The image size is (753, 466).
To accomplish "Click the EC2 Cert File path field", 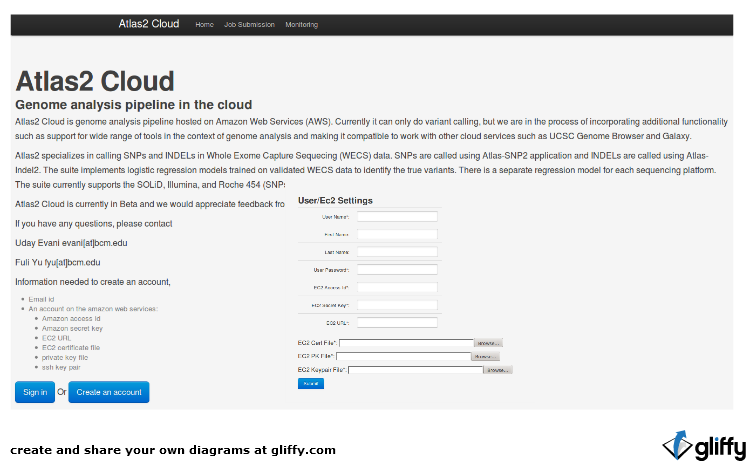I will coord(406,343).
